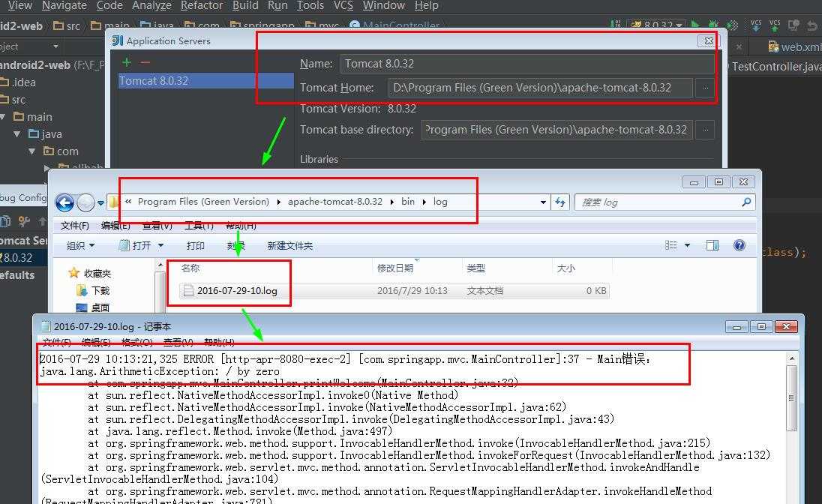Click browse button beside Tomcat base directory
The width and height of the screenshot is (822, 504).
[x=705, y=130]
